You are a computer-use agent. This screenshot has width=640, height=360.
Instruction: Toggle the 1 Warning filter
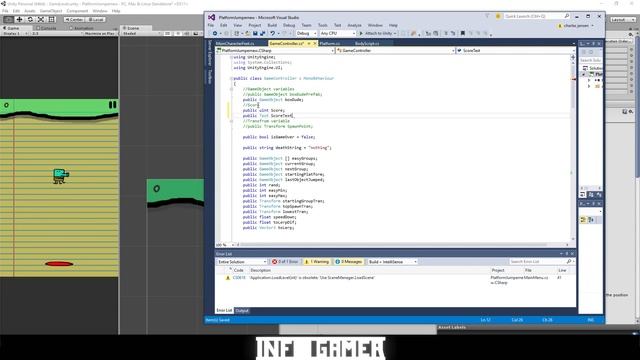pos(317,262)
